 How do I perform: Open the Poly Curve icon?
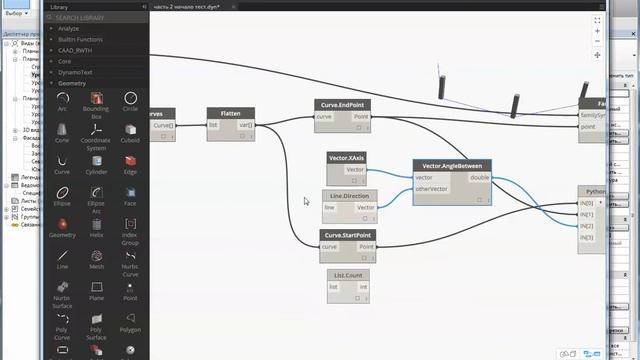tap(62, 319)
